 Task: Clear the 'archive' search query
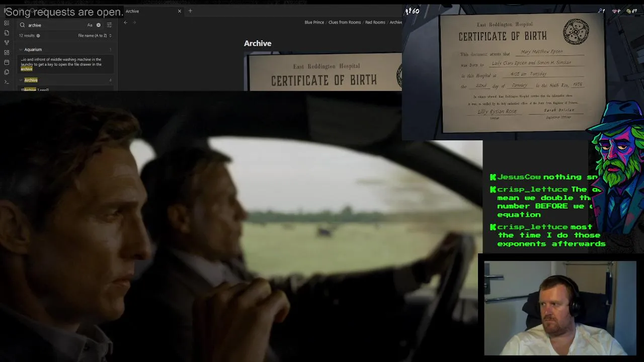(99, 25)
